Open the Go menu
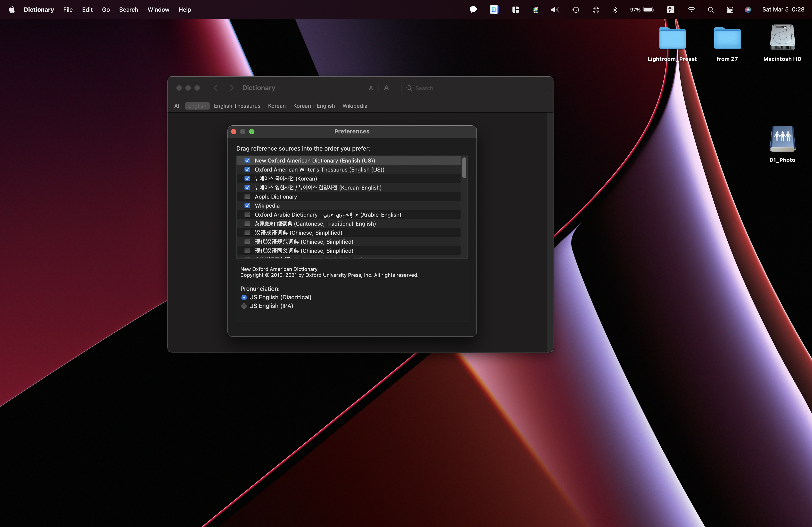812x527 pixels. click(x=106, y=9)
